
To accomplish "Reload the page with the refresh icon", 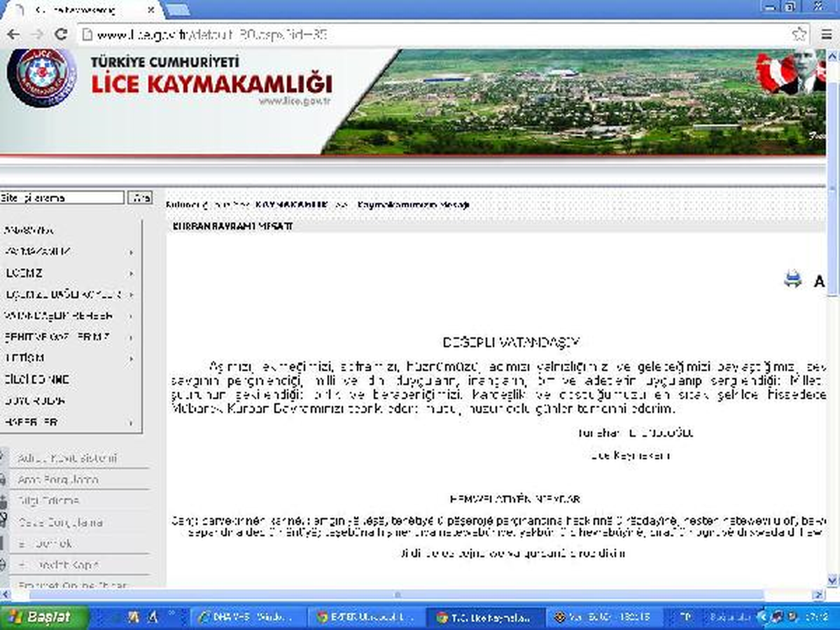I will [61, 34].
